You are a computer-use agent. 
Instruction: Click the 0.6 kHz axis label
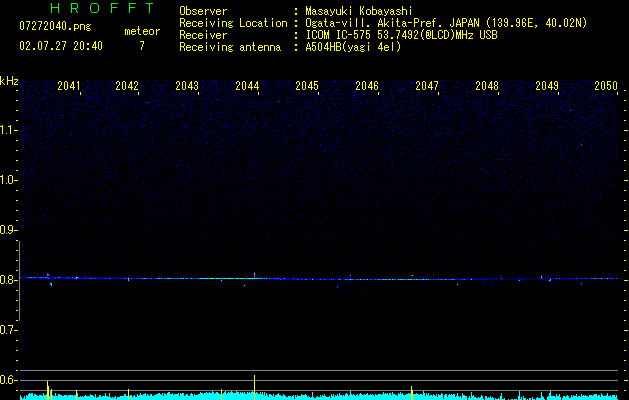(x=8, y=380)
